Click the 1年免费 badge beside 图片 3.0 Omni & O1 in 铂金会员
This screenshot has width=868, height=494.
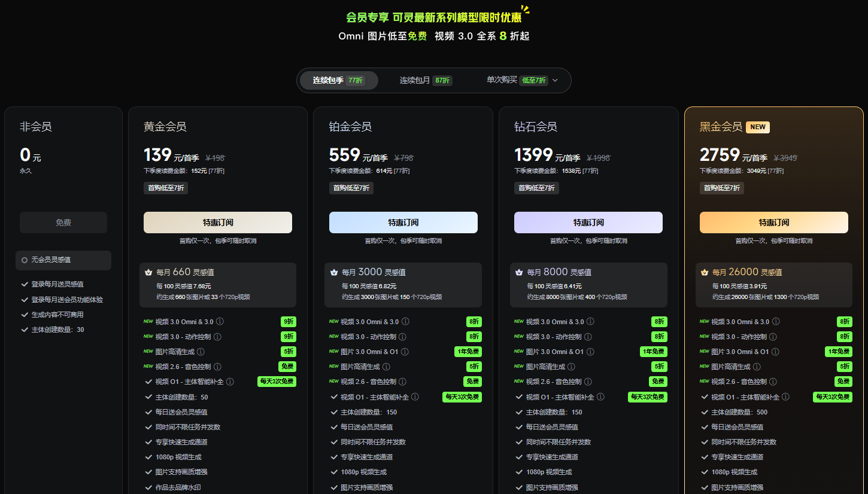coord(468,351)
